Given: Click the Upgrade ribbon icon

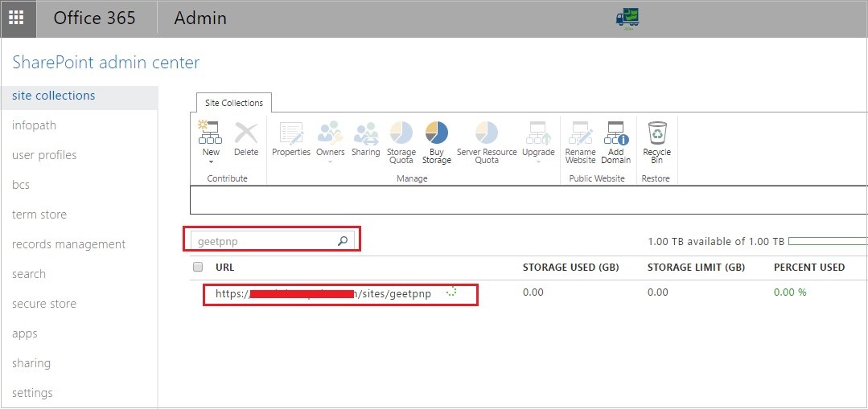Looking at the screenshot, I should (x=538, y=133).
